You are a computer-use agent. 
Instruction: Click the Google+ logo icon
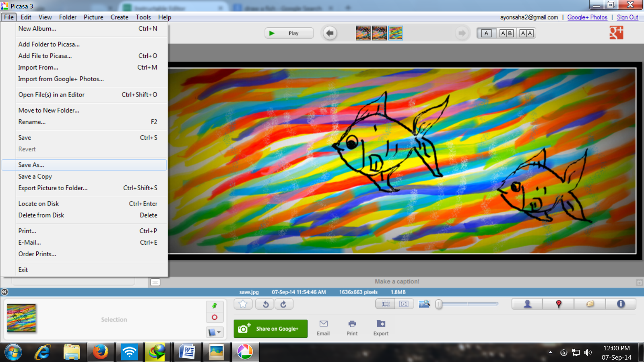click(616, 33)
